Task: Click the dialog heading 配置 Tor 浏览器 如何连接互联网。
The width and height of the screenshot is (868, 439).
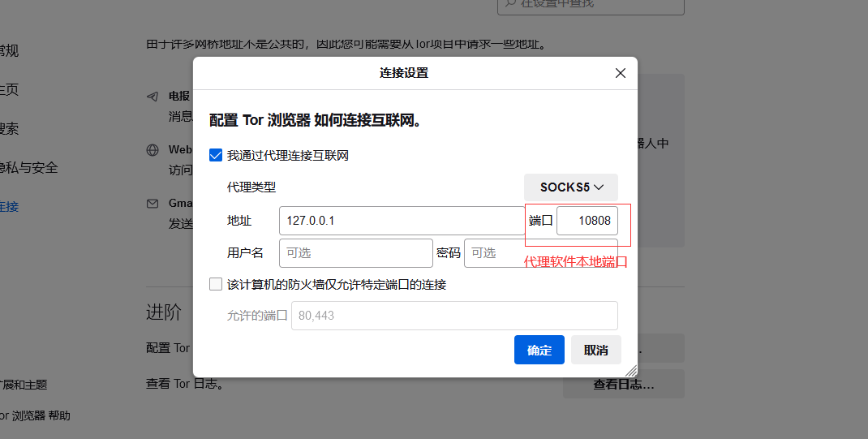Action: coord(316,120)
